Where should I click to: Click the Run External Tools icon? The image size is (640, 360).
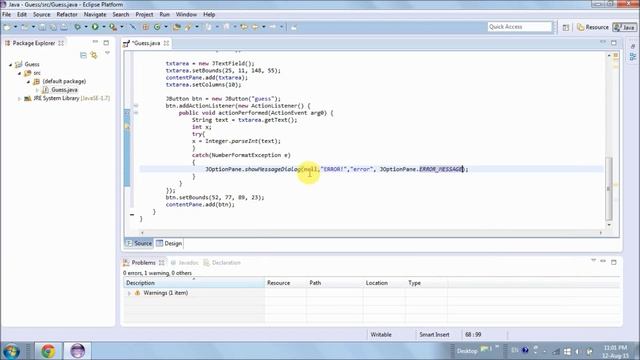[x=113, y=27]
